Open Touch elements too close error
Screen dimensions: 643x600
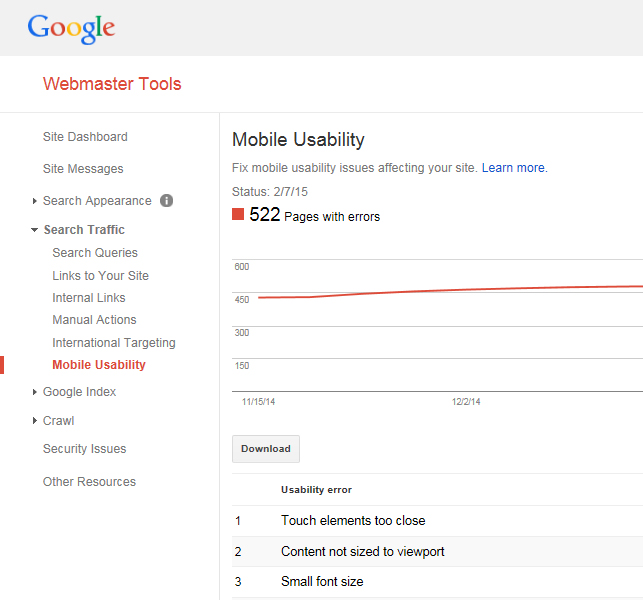(x=353, y=520)
